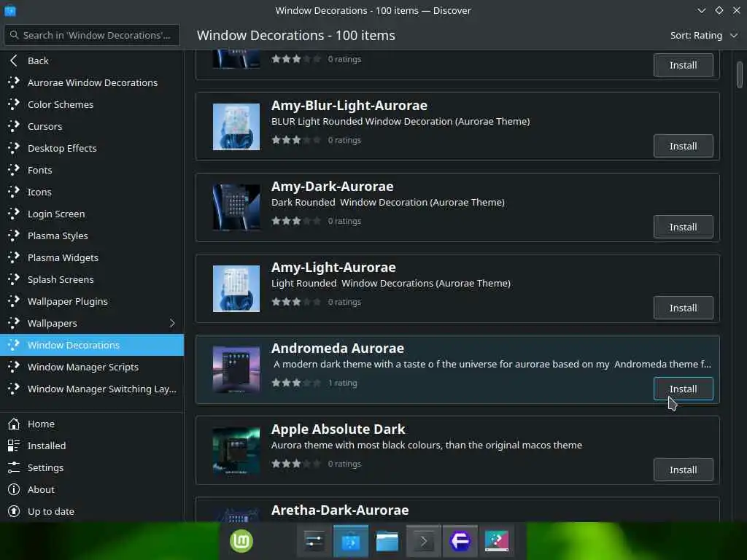Open the Fonts category
Image resolution: width=747 pixels, height=560 pixels.
[x=92, y=170]
